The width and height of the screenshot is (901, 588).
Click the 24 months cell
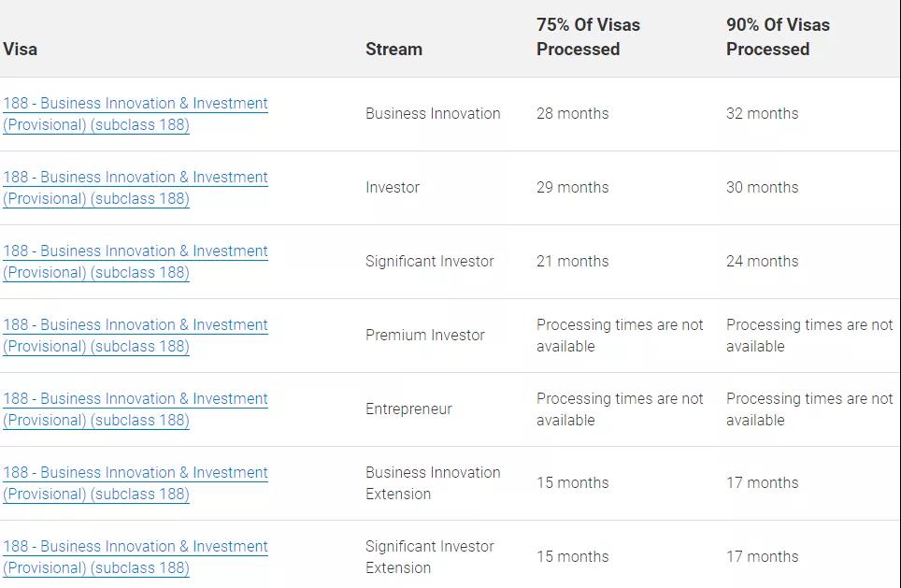[762, 261]
